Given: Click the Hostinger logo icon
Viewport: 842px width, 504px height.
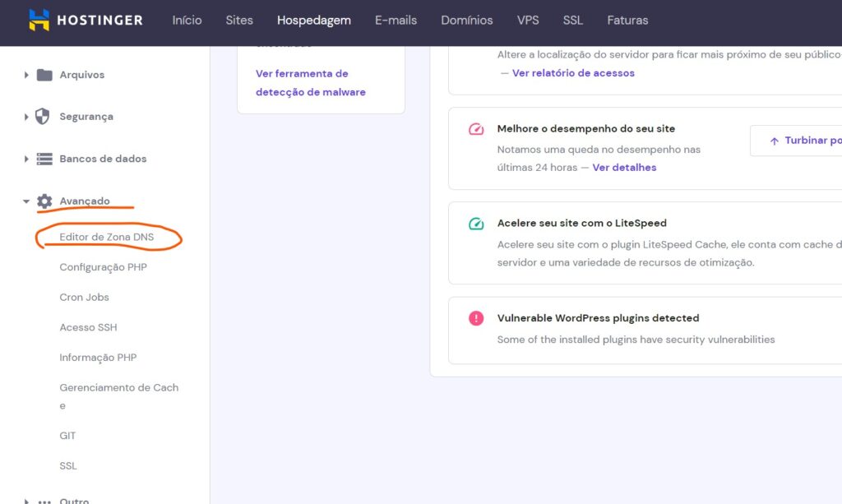Looking at the screenshot, I should pos(39,20).
